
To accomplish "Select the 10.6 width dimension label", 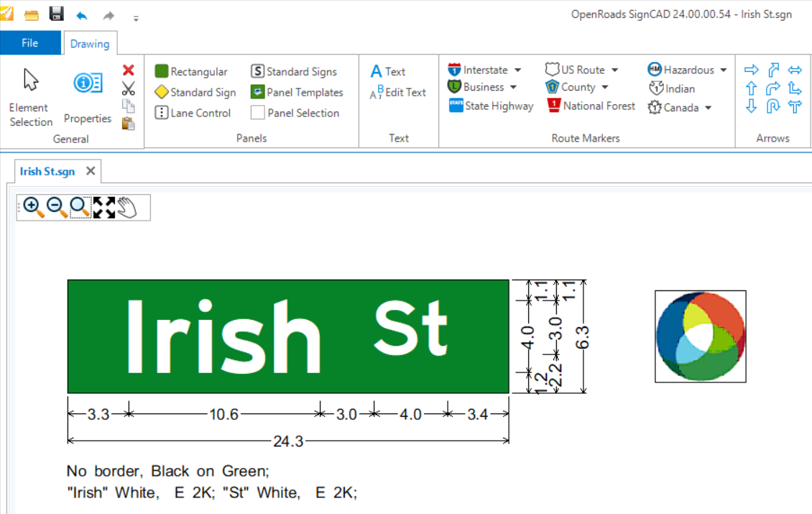I will [223, 414].
